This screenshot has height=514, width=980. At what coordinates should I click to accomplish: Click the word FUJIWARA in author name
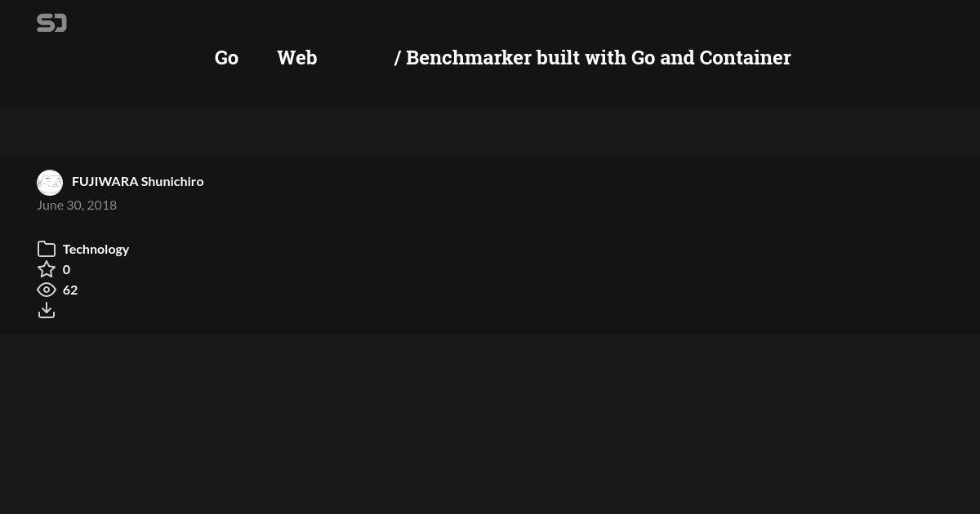(105, 181)
